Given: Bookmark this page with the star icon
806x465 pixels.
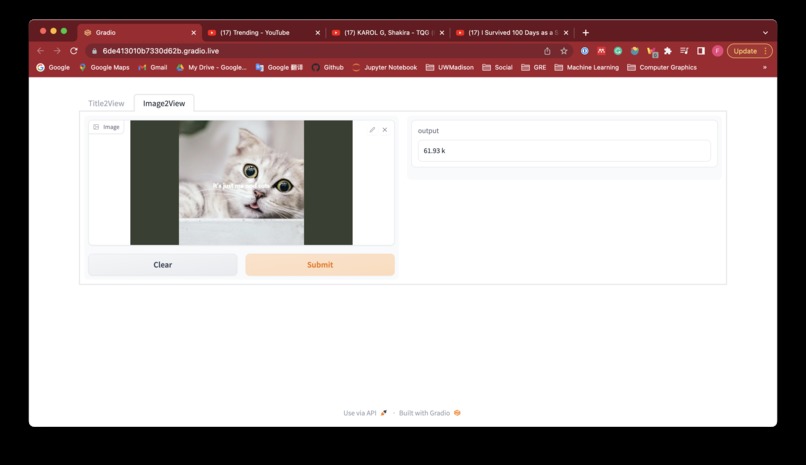Looking at the screenshot, I should [564, 51].
